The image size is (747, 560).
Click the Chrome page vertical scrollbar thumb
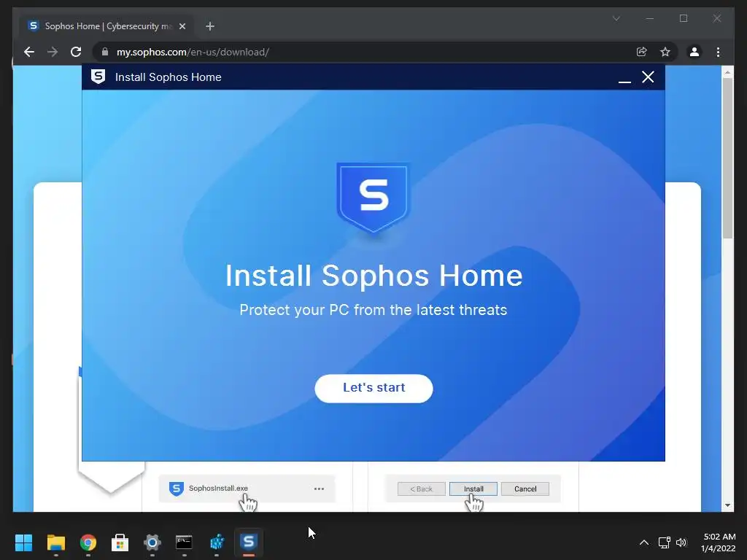pyautogui.click(x=727, y=158)
